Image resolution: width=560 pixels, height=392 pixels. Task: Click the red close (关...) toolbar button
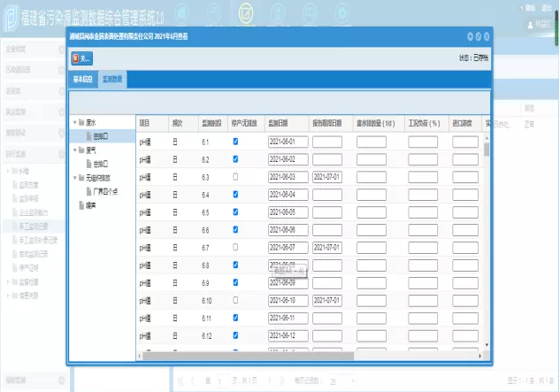click(81, 58)
